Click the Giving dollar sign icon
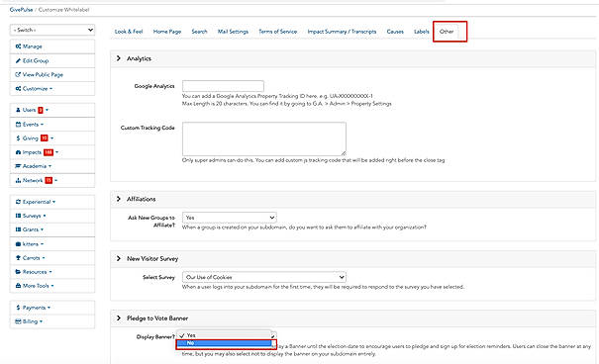The height and width of the screenshot is (364, 599). click(x=18, y=138)
